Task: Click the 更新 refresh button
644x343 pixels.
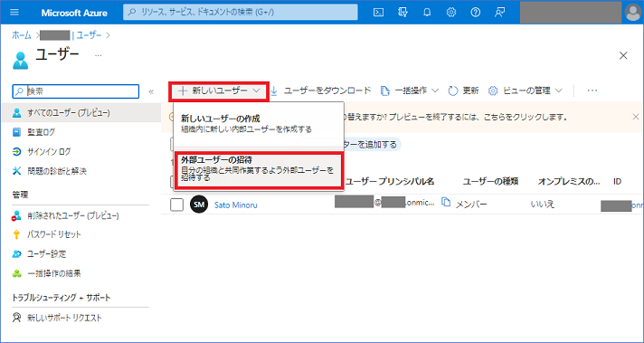Action: (x=464, y=91)
